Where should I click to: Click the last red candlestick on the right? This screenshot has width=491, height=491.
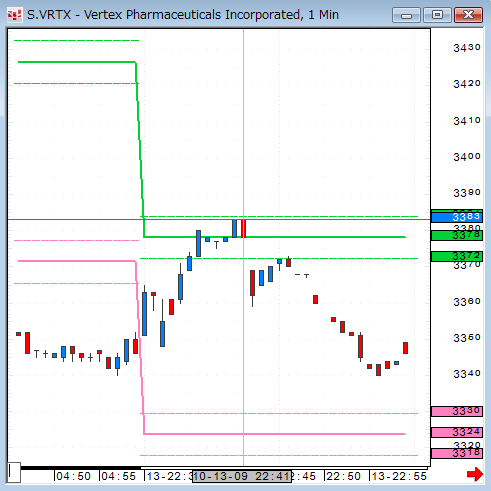[405, 348]
